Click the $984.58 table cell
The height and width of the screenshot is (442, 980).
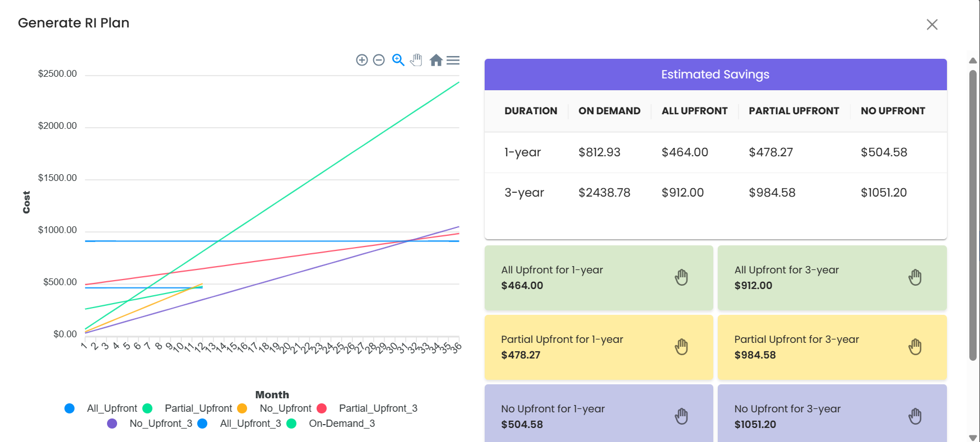tap(772, 193)
